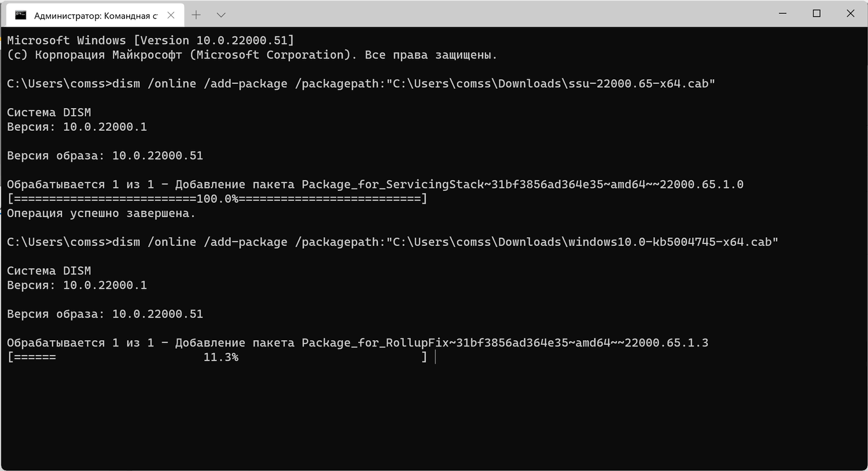
Task: Click the Корпорация Майкрософт copyright line
Action: click(x=252, y=55)
